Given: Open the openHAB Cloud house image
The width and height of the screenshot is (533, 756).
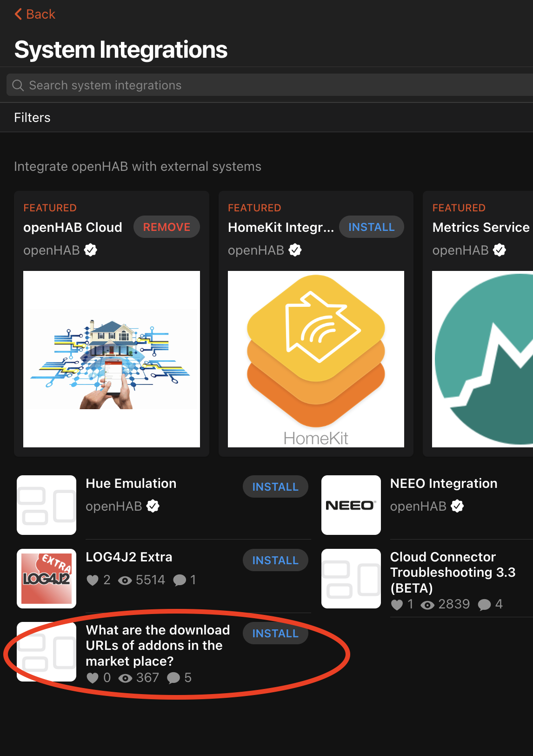Looking at the screenshot, I should point(112,359).
